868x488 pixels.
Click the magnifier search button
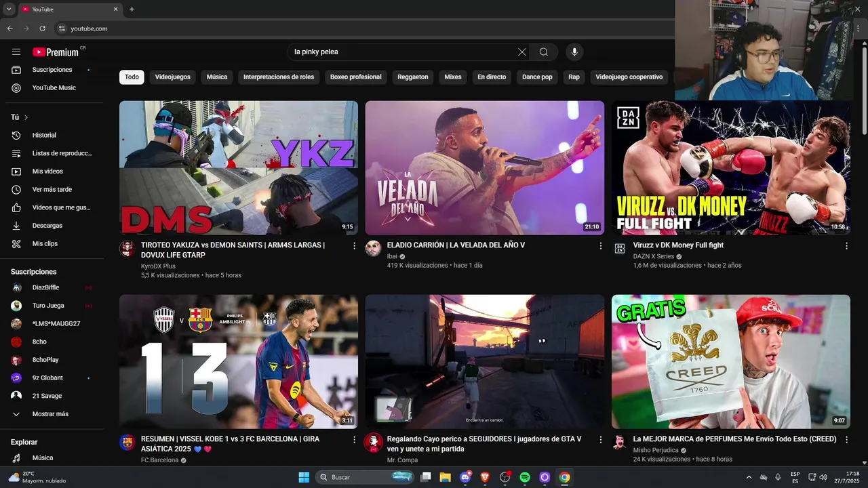544,52
